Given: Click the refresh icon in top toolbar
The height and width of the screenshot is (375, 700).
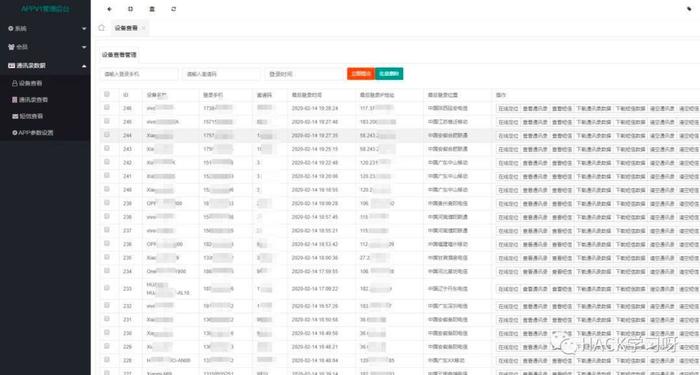Looking at the screenshot, I should click(x=174, y=9).
